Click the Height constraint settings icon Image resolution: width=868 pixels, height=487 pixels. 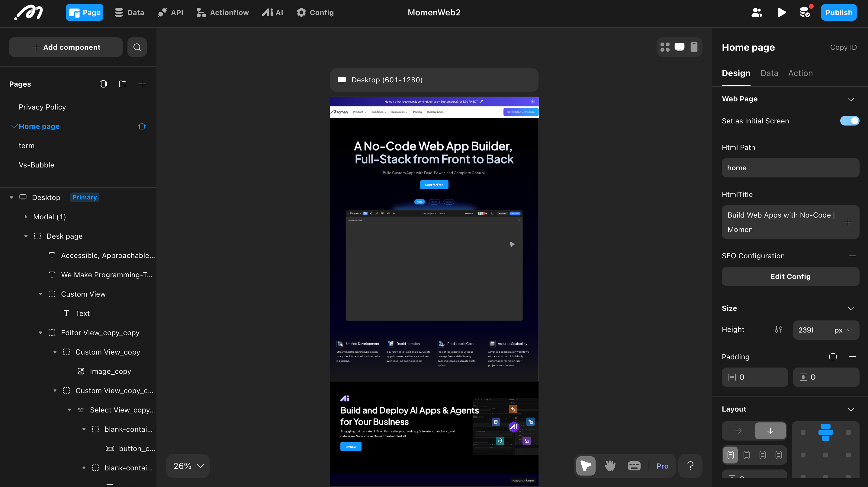(x=778, y=329)
